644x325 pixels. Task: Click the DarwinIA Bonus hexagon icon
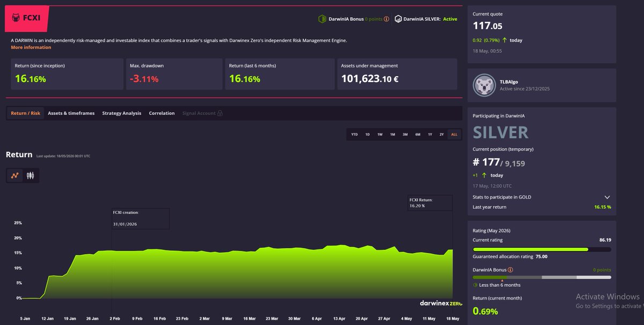click(x=322, y=19)
